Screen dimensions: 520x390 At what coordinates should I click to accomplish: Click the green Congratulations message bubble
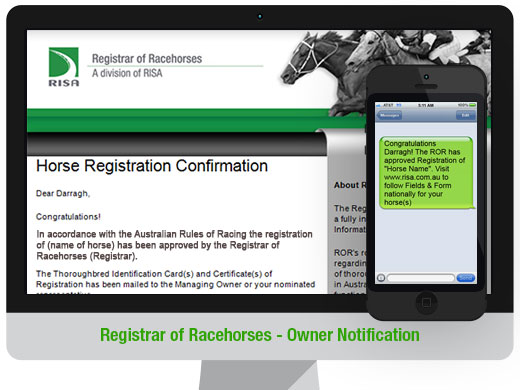(x=426, y=173)
